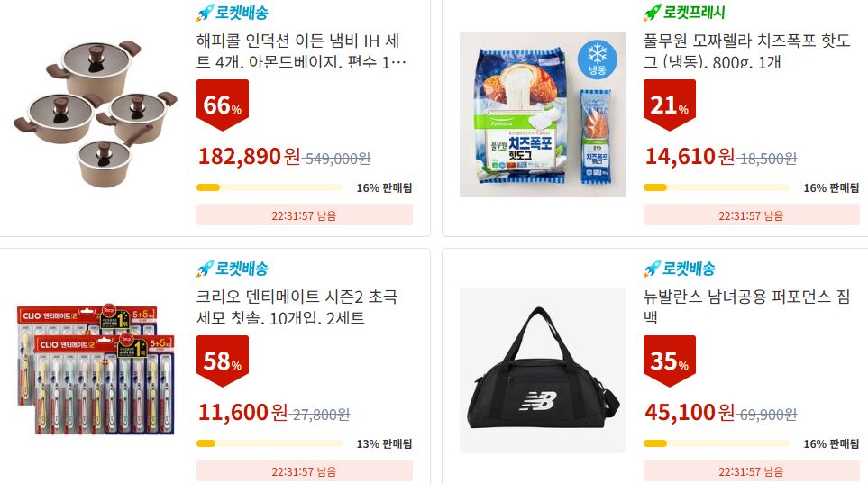868x484 pixels.
Task: Click the 13% sold progress bar
Action: [270, 443]
